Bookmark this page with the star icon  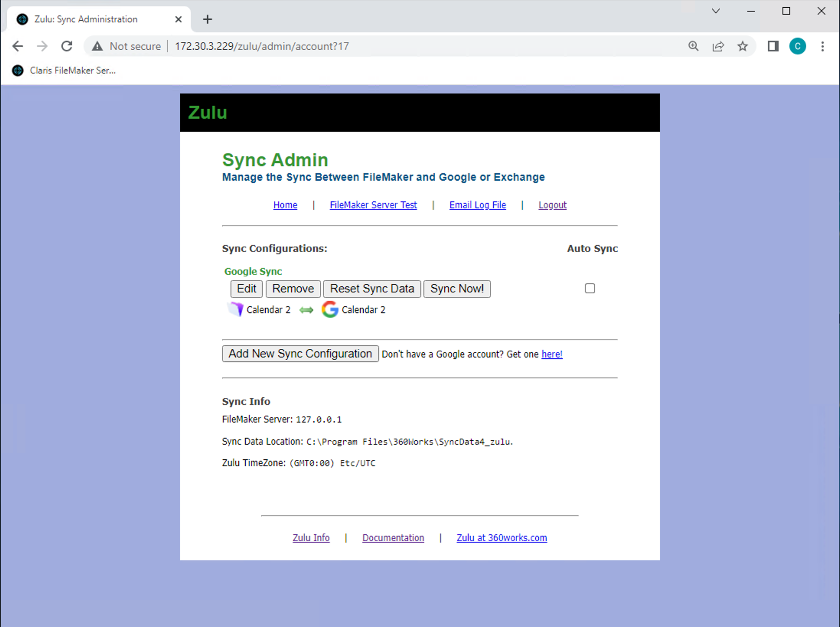(x=743, y=46)
